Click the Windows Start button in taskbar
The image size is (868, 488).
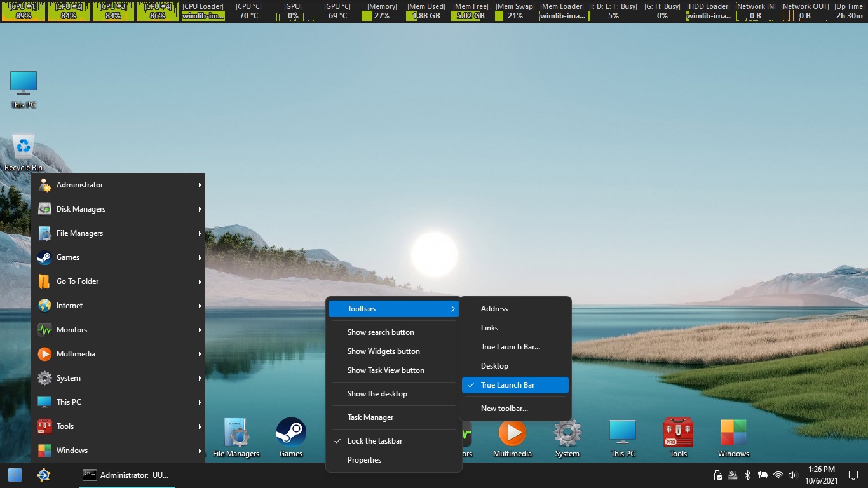pos(15,475)
